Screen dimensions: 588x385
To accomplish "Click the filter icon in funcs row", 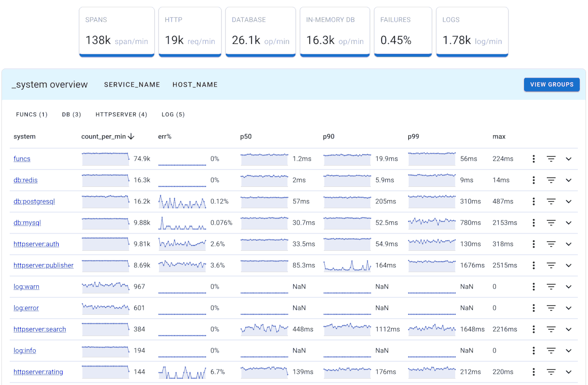I will 551,159.
